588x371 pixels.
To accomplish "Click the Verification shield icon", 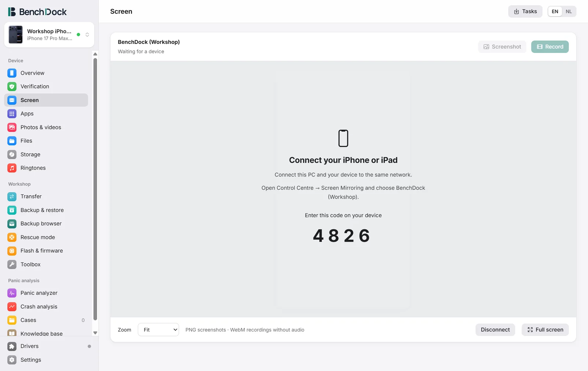I will 12,87.
